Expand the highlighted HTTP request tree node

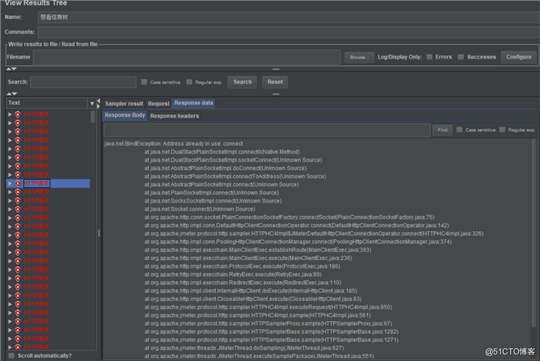pos(10,183)
